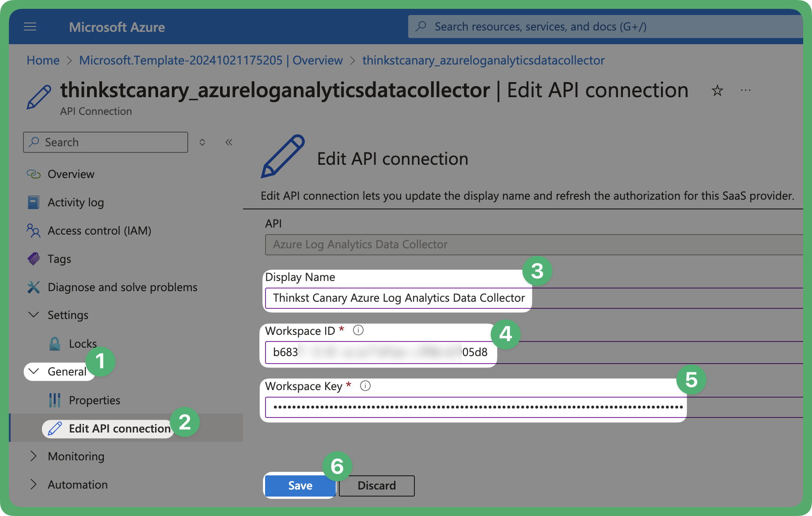Viewport: 812px width, 516px height.
Task: Click the Access control people icon
Action: pyautogui.click(x=33, y=230)
